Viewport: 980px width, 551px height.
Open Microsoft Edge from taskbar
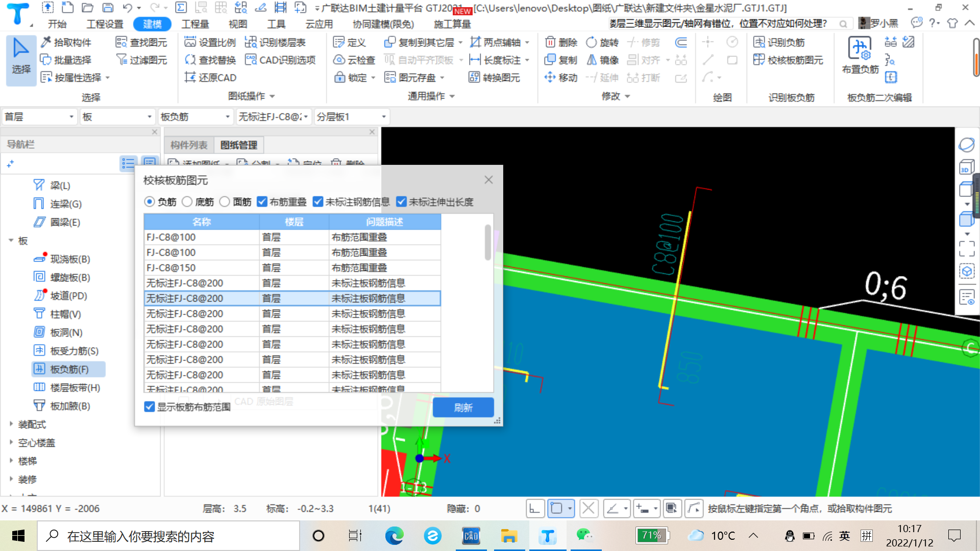coord(394,536)
